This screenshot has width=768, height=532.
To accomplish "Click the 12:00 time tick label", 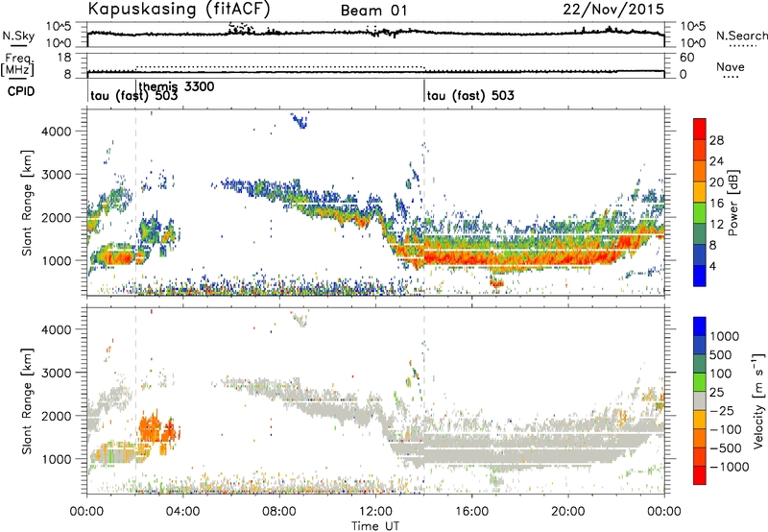I will (x=375, y=512).
